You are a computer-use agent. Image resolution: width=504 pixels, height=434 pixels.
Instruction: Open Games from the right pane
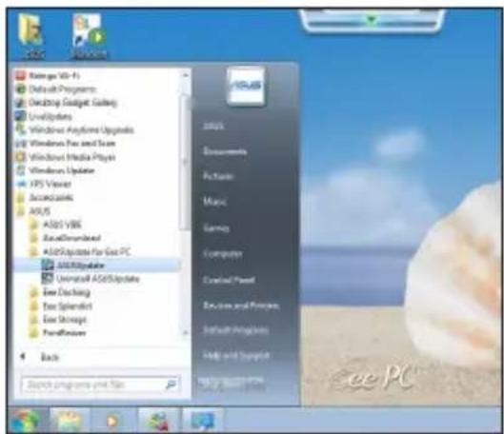(216, 228)
